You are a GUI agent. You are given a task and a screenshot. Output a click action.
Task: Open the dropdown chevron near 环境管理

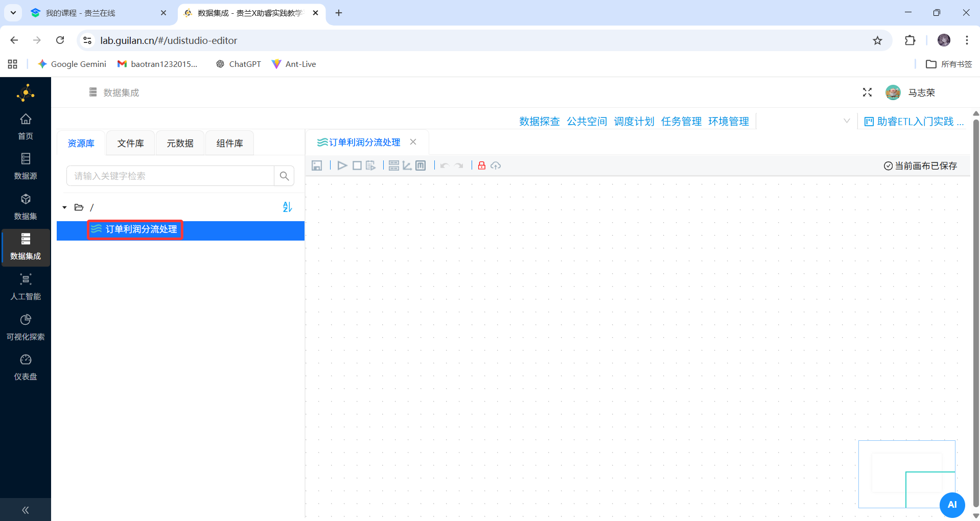(x=847, y=121)
